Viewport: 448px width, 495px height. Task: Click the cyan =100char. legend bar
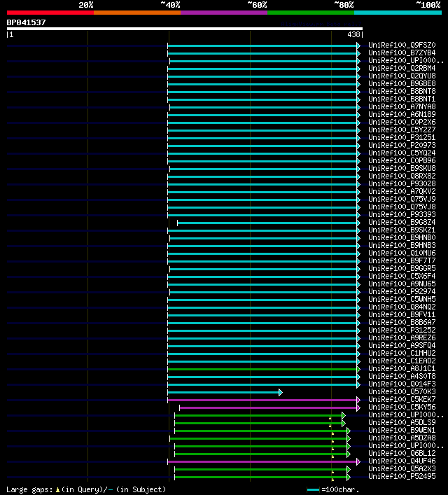coord(313,490)
